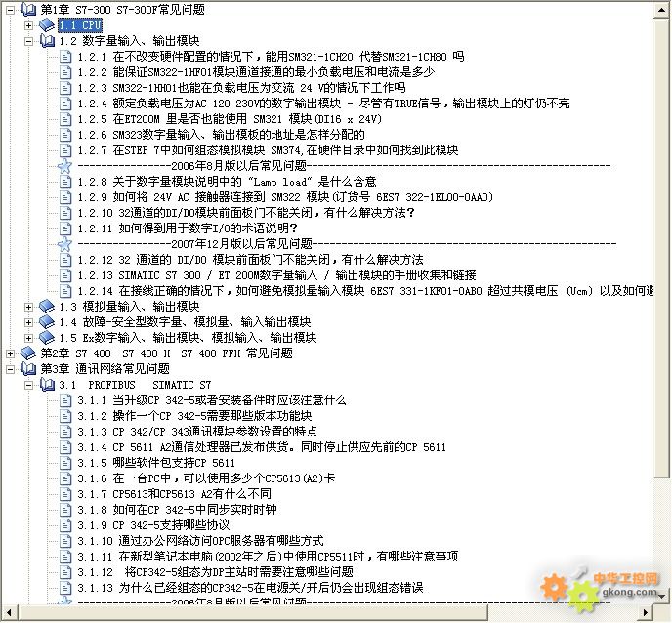Open topic 3.1.5 software packages supporting CP 5611
672x623 pixels.
click(156, 463)
